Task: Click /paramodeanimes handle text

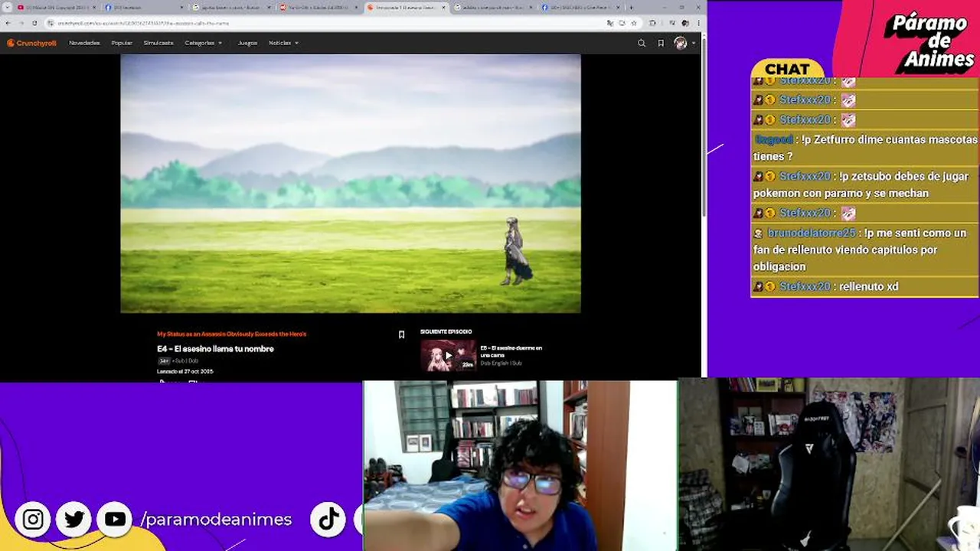Action: coord(216,520)
